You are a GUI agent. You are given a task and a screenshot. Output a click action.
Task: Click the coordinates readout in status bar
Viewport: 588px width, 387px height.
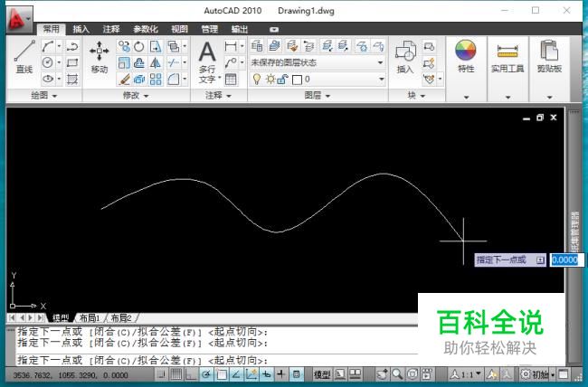coord(71,375)
